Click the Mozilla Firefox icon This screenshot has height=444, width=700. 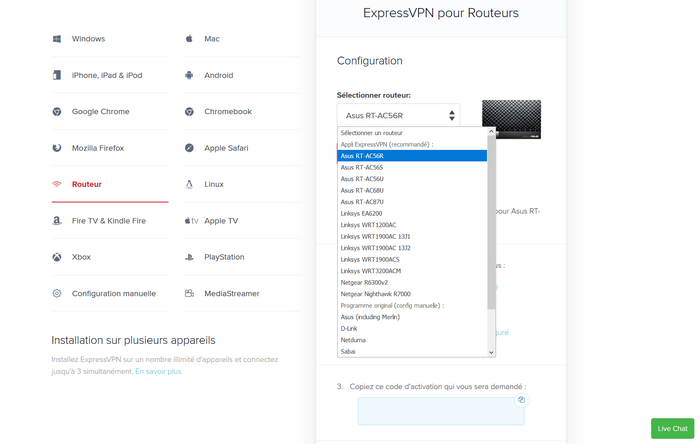coord(57,148)
